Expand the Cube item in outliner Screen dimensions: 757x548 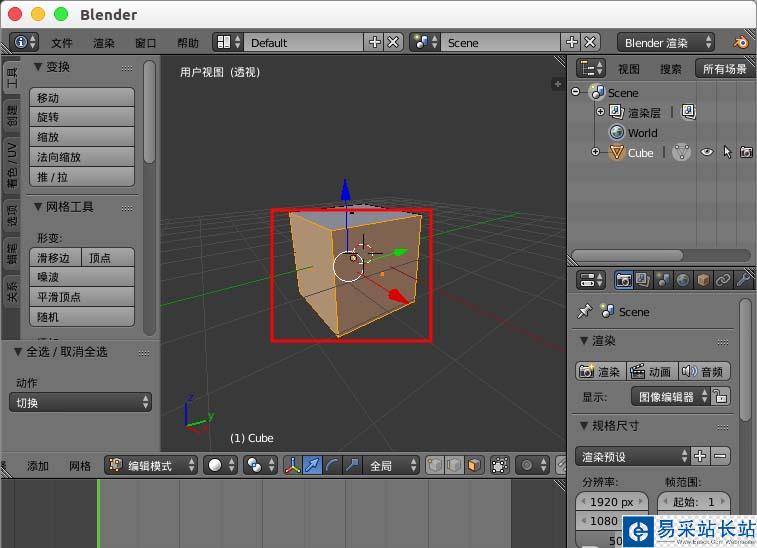coord(596,153)
